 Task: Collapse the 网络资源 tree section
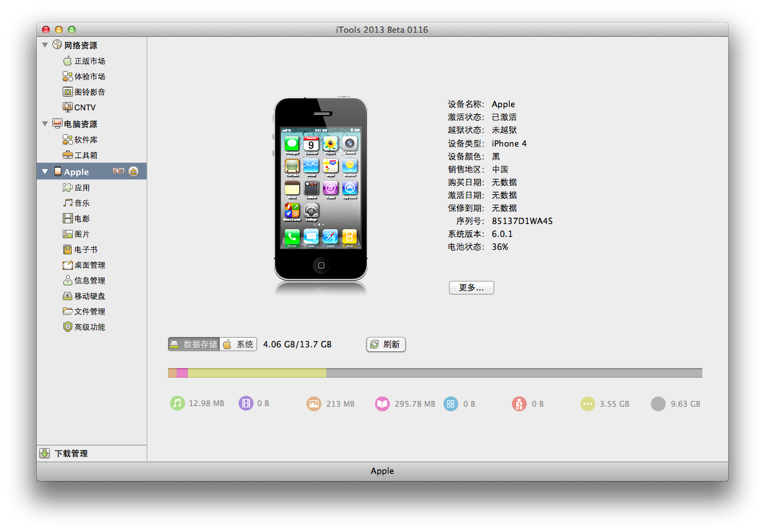(x=45, y=45)
